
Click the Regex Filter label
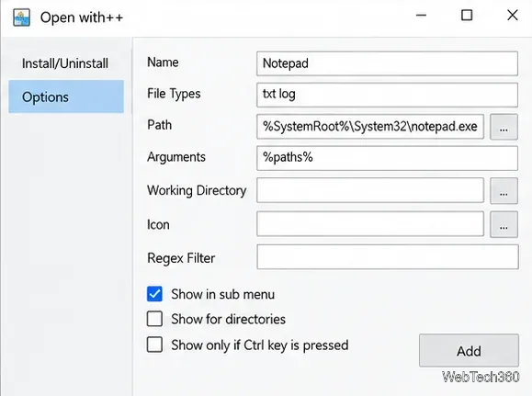[181, 258]
